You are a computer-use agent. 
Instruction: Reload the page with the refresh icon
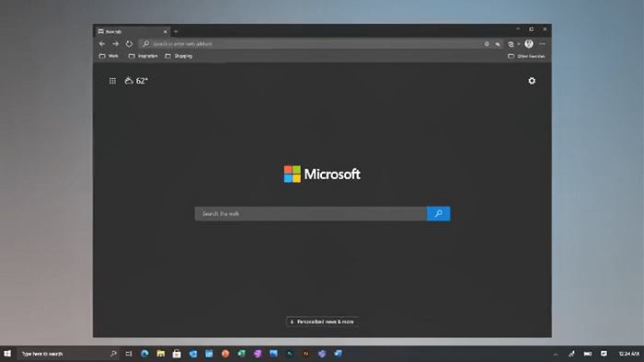(x=129, y=44)
